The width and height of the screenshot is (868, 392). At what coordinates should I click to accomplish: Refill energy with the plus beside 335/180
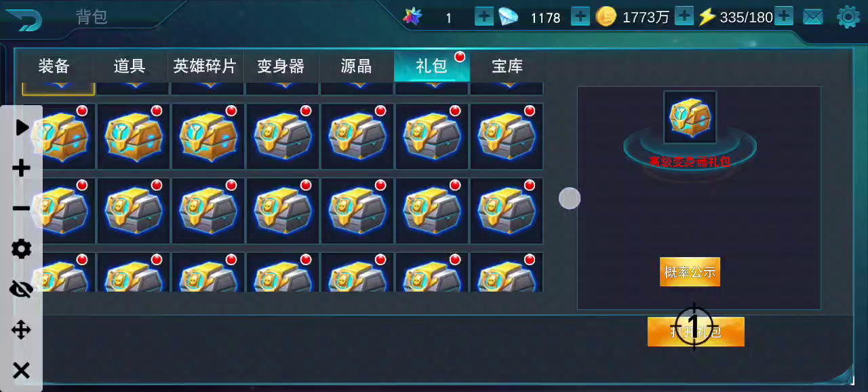(x=784, y=16)
